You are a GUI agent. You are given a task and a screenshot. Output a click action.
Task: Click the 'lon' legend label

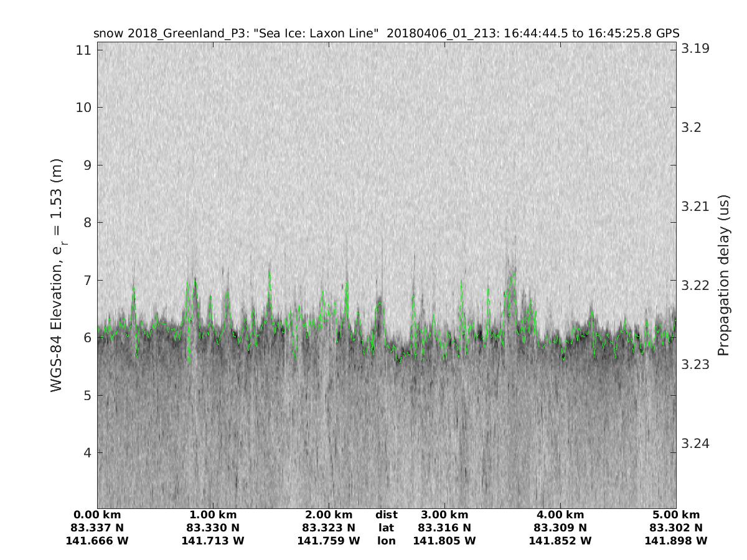click(386, 541)
